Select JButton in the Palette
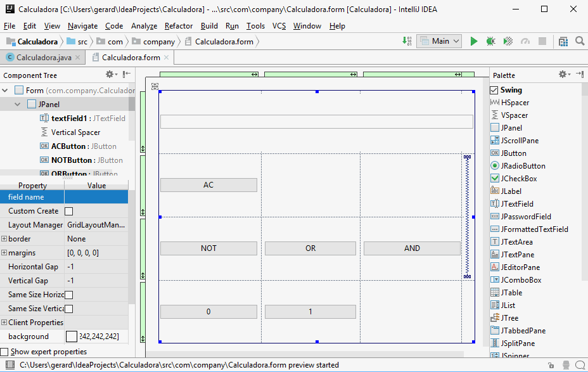The width and height of the screenshot is (588, 372). coord(513,153)
